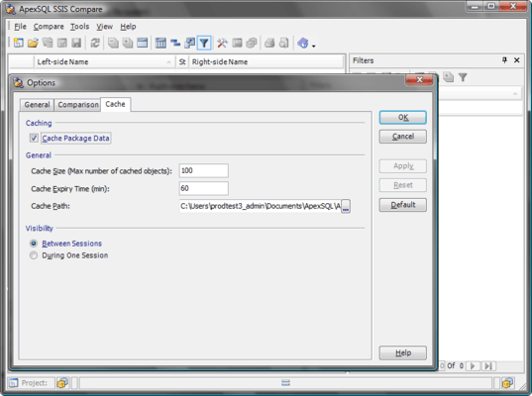Click the OK button in Options dialog
The image size is (532, 396).
[403, 117]
